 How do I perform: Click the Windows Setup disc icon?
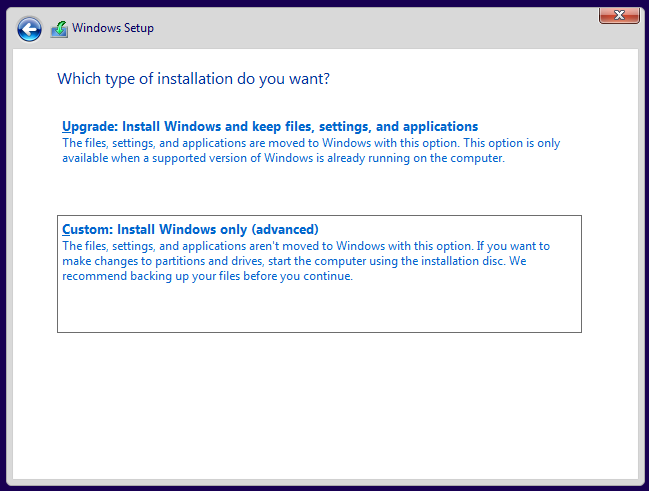(59, 29)
